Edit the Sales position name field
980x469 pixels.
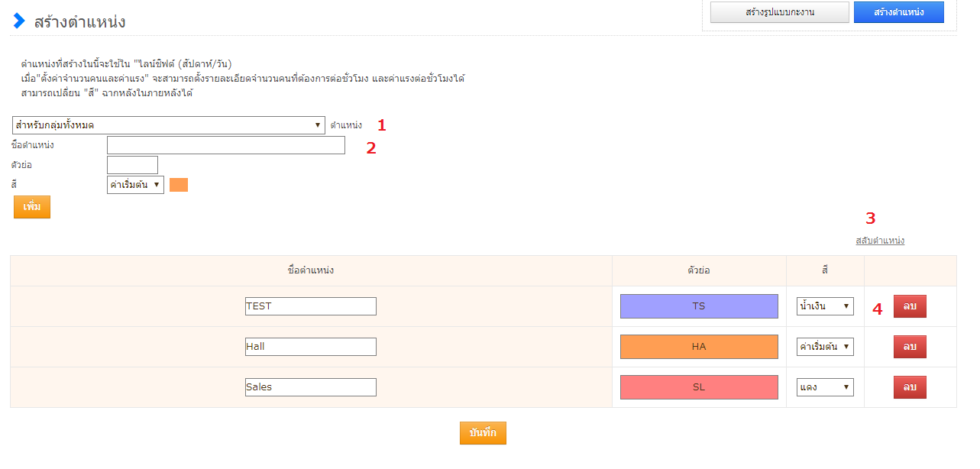point(311,387)
